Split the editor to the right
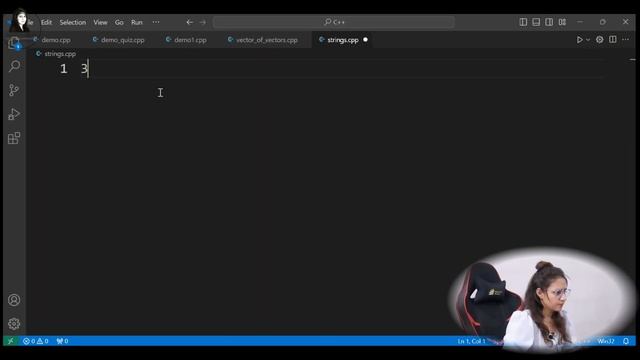The image size is (640, 360). [613, 40]
